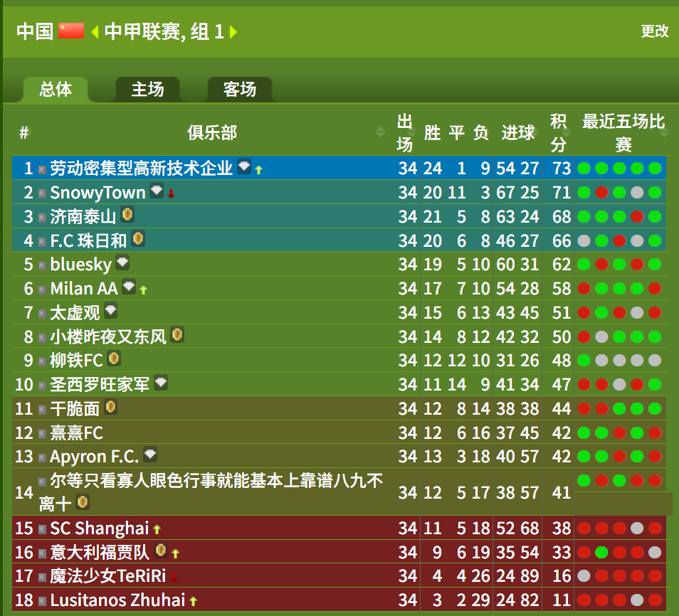Click coin badge after 离十 team name
679x616 pixels.
(83, 502)
